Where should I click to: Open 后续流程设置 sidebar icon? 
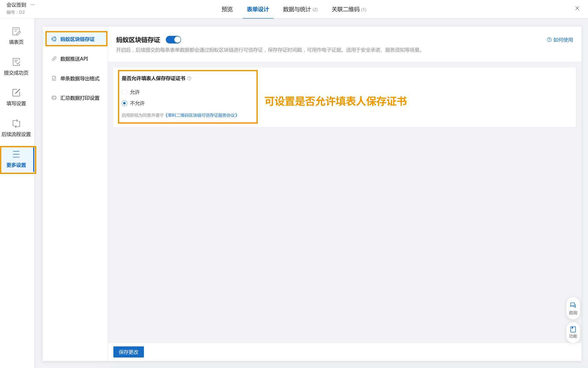pyautogui.click(x=16, y=124)
